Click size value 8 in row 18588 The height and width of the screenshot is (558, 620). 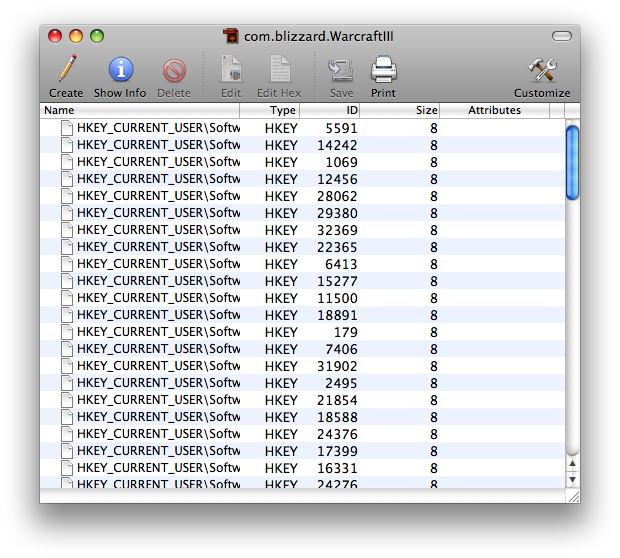434,418
